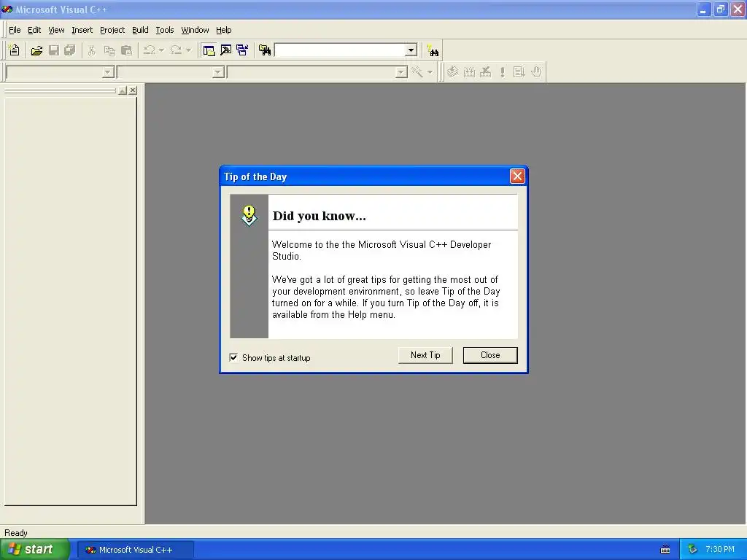Click the Build project toolbar icon
Screen dimensions: 747x560
(x=469, y=72)
